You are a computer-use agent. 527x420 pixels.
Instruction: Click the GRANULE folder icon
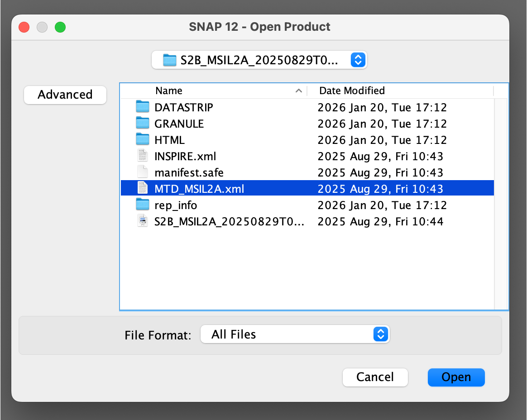[143, 124]
